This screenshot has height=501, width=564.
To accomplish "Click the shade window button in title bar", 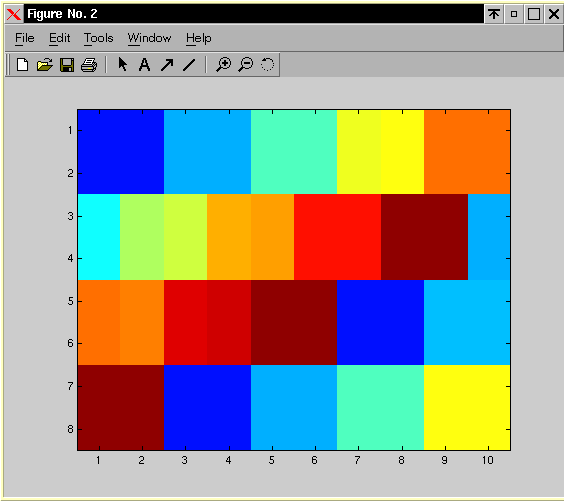I will [494, 14].
